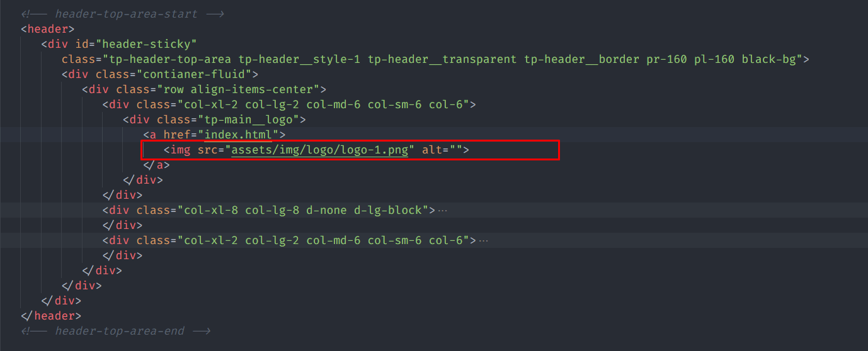This screenshot has width=868, height=351.
Task: Click the "header-sticky" id value
Action: (x=150, y=44)
